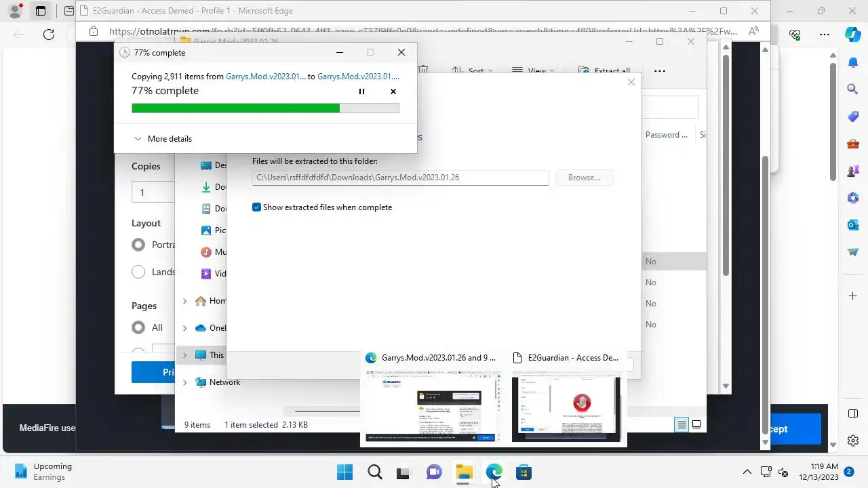Open Microsoft 365 in Edge sidebar
The width and height of the screenshot is (868, 488).
click(x=853, y=197)
